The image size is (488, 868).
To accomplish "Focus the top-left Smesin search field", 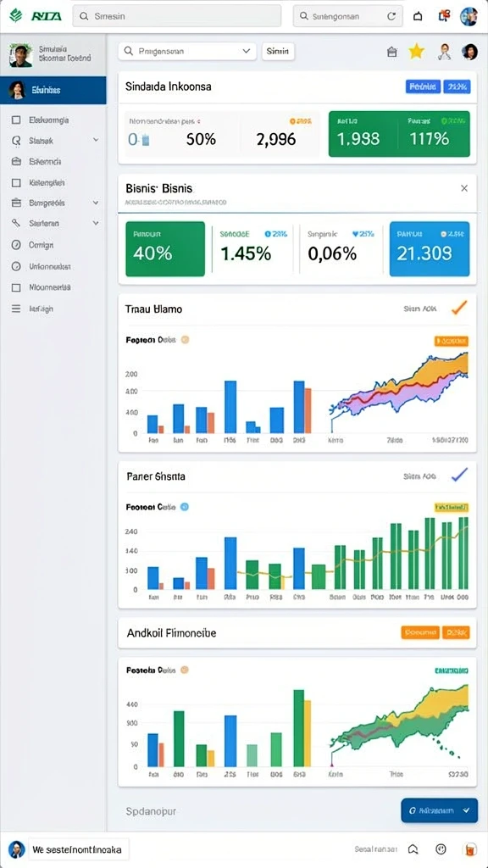I will pyautogui.click(x=177, y=16).
